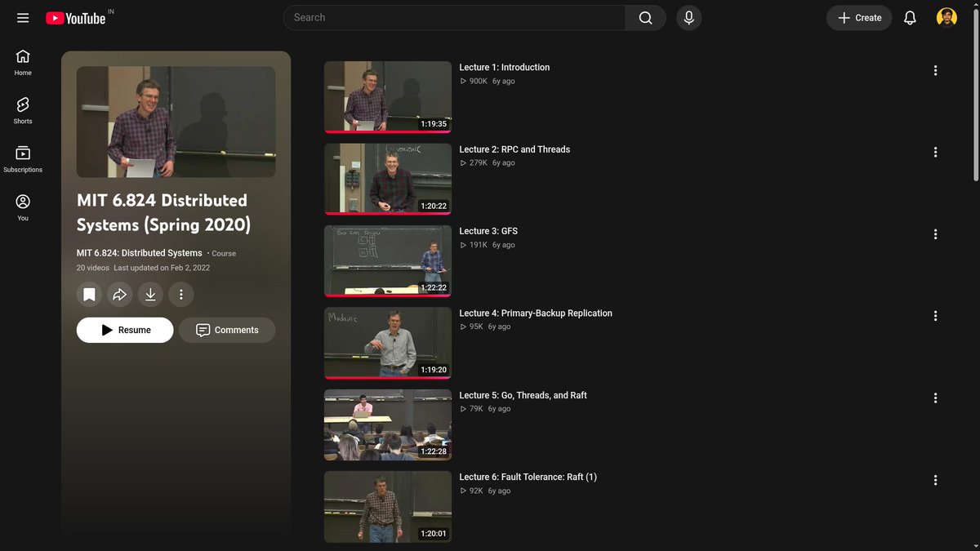
Task: Open Home in the sidebar
Action: point(23,62)
